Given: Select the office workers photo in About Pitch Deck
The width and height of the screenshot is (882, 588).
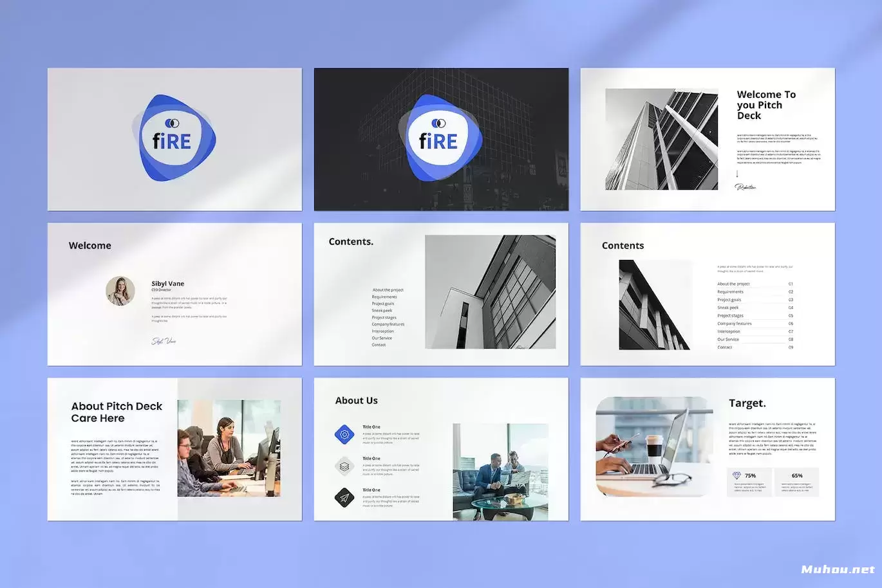Looking at the screenshot, I should (x=229, y=448).
